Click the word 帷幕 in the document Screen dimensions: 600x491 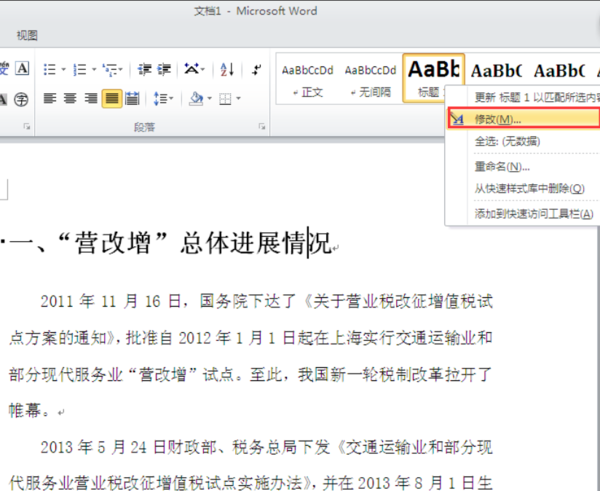24,411
